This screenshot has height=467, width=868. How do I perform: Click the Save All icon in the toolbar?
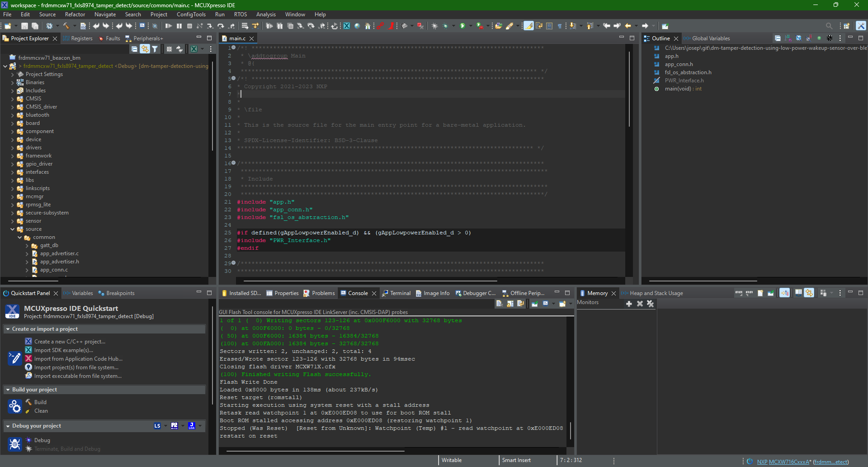click(35, 26)
